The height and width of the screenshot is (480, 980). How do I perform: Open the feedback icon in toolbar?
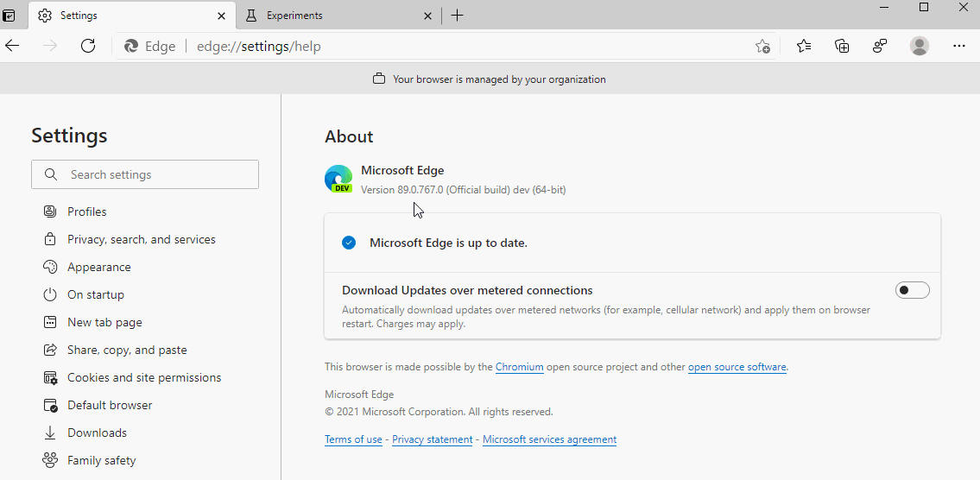click(880, 46)
